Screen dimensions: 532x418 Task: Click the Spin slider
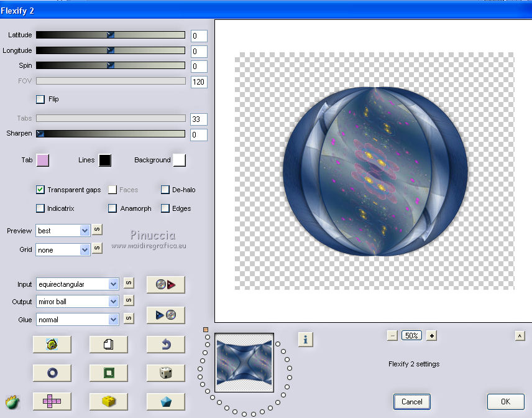click(x=111, y=65)
